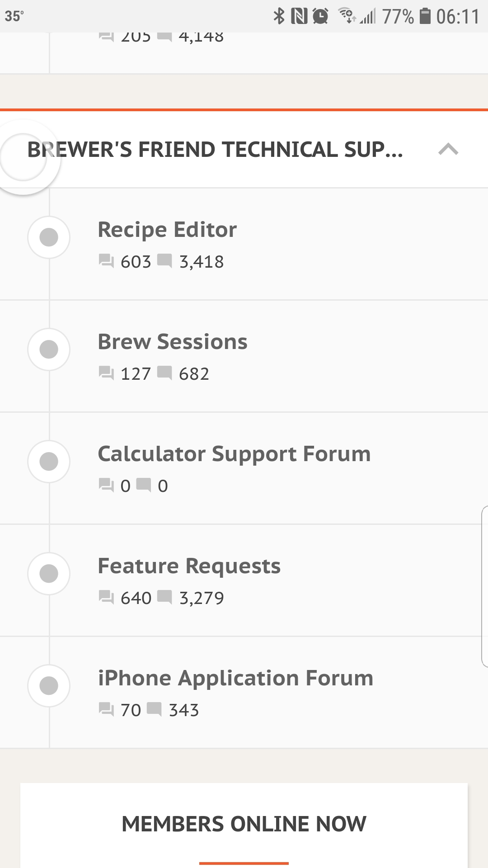This screenshot has width=488, height=868.
Task: Tap the alarm clock icon in status bar
Action: pos(320,17)
